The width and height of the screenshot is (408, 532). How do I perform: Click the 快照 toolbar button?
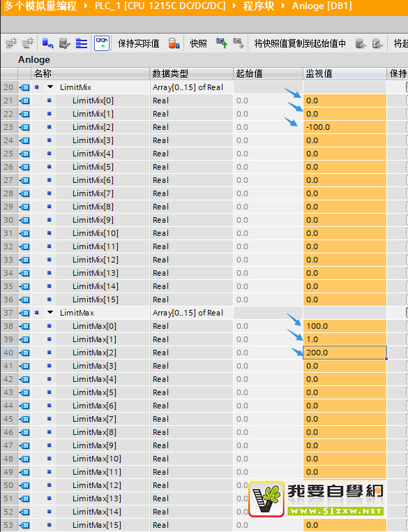tap(198, 43)
